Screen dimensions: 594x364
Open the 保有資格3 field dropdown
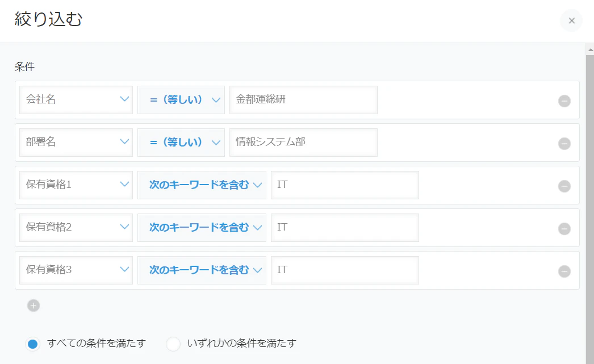point(76,270)
